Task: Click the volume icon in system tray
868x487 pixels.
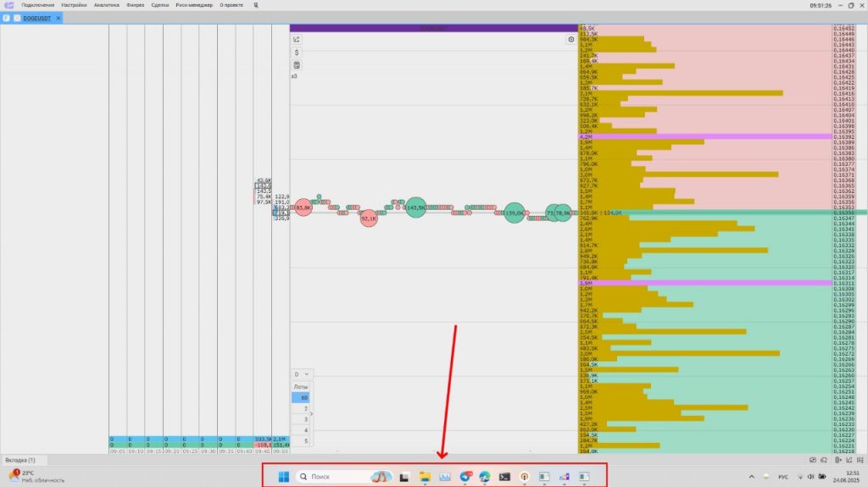Action: tap(811, 477)
